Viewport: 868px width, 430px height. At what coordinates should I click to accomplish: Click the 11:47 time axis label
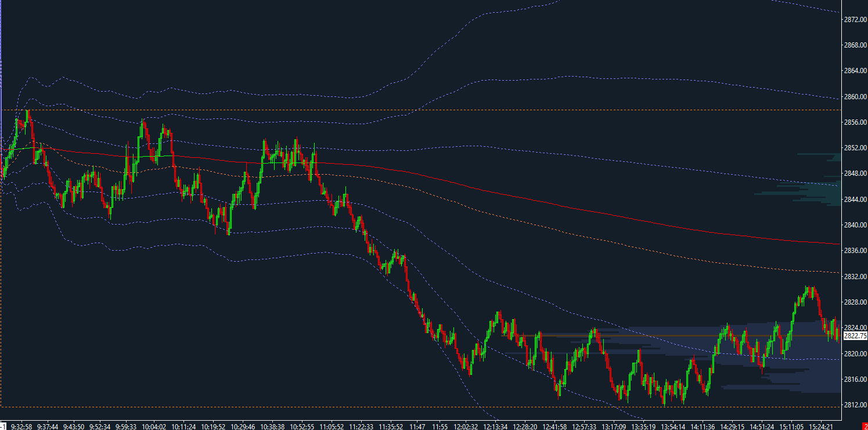click(417, 427)
